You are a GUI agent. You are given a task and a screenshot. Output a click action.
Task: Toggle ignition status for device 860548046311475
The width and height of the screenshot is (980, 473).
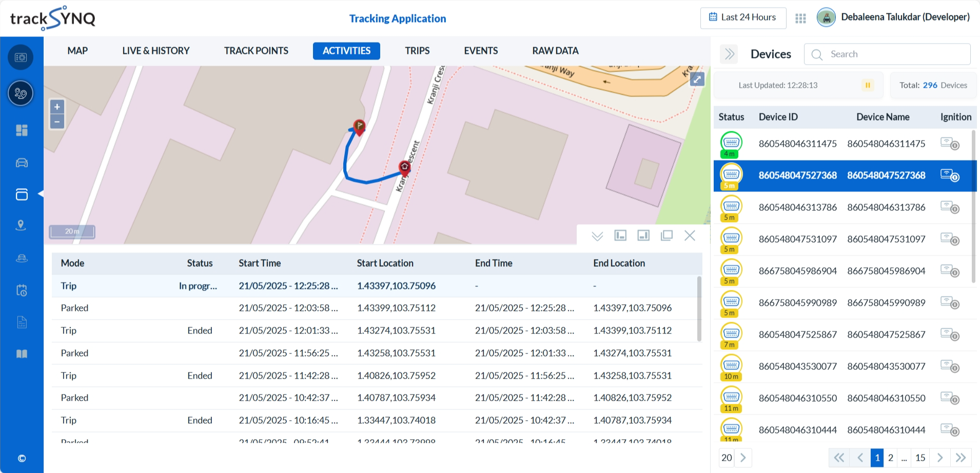[x=950, y=144]
